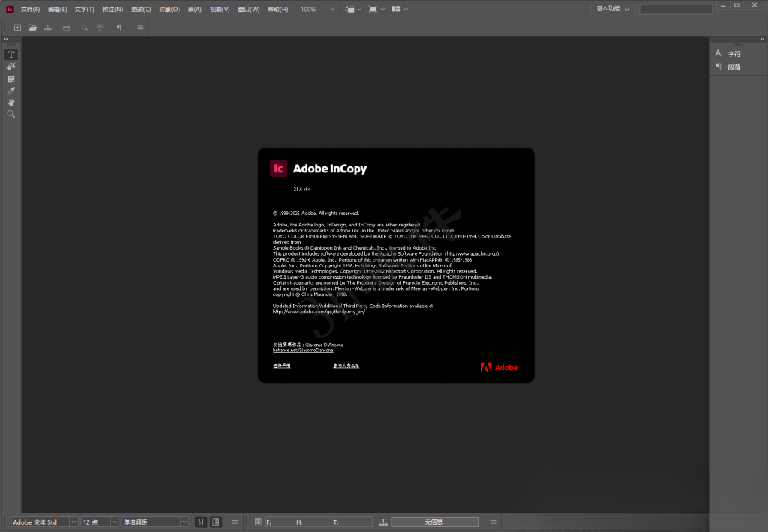The height and width of the screenshot is (532, 768).
Task: Open the 更改(C) menu
Action: pos(141,9)
